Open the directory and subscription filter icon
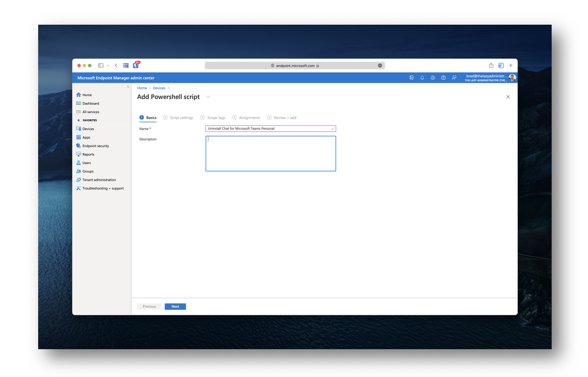This screenshot has width=588, height=377. pyautogui.click(x=412, y=78)
